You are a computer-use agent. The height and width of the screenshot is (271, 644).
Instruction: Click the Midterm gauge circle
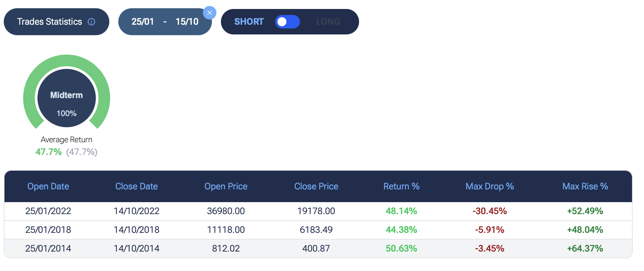point(67,98)
